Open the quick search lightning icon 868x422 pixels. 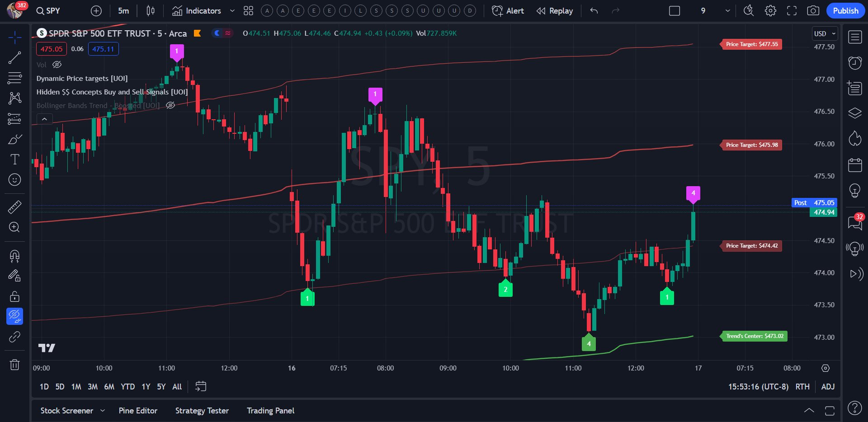tap(749, 11)
